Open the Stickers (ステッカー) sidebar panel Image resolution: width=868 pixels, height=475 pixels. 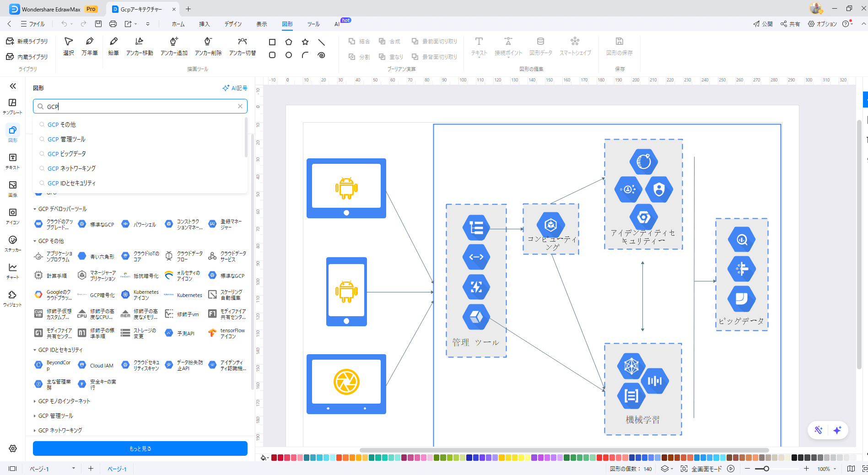[13, 243]
